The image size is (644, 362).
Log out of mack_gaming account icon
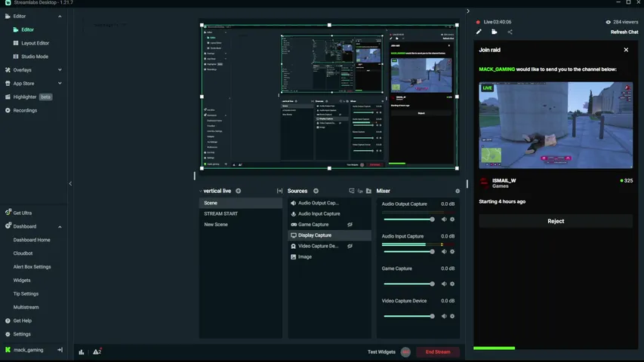click(x=60, y=350)
